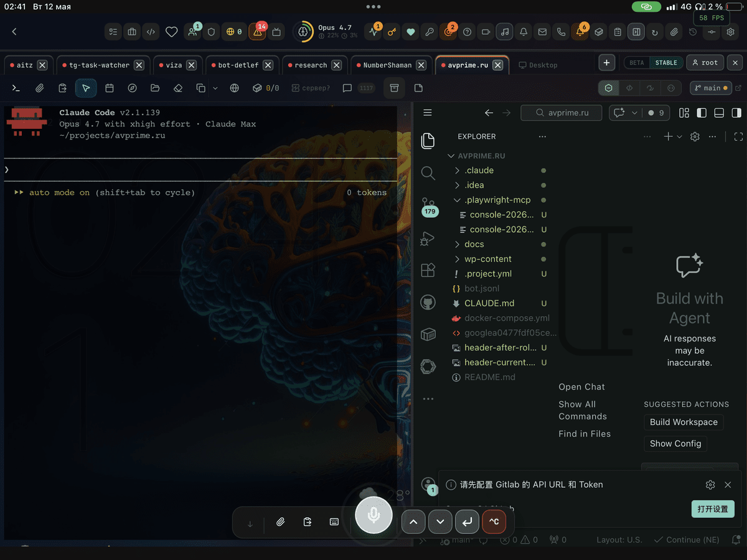This screenshot has height=560, width=747.
Task: Switch to the NumberShaman tab
Action: point(387,65)
